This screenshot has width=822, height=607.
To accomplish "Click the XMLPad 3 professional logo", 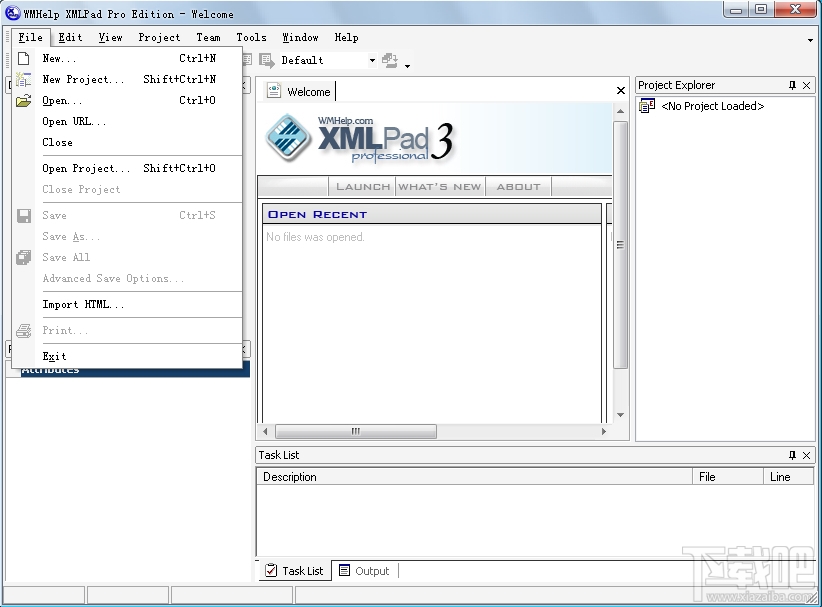I will pos(360,139).
